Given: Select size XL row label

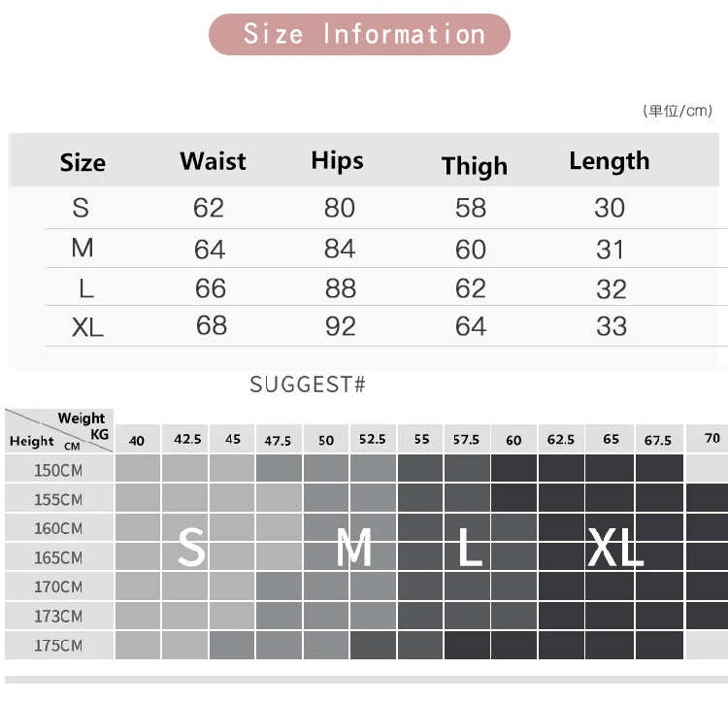Looking at the screenshot, I should [87, 327].
